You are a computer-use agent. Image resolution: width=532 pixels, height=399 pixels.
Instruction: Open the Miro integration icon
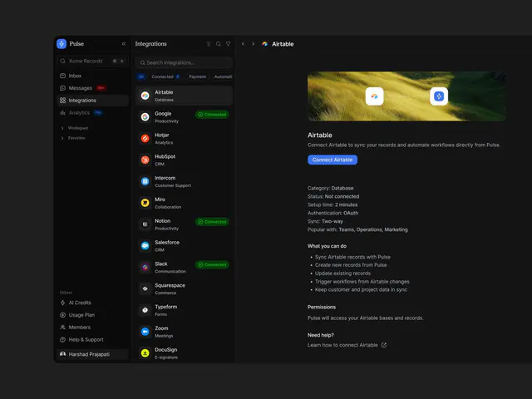click(145, 203)
